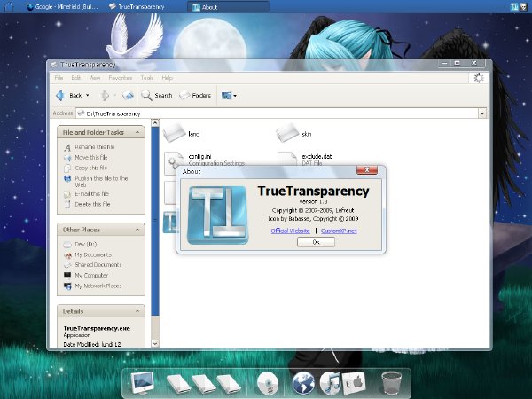532x399 pixels.
Task: Open the Edit menu
Action: coord(76,78)
